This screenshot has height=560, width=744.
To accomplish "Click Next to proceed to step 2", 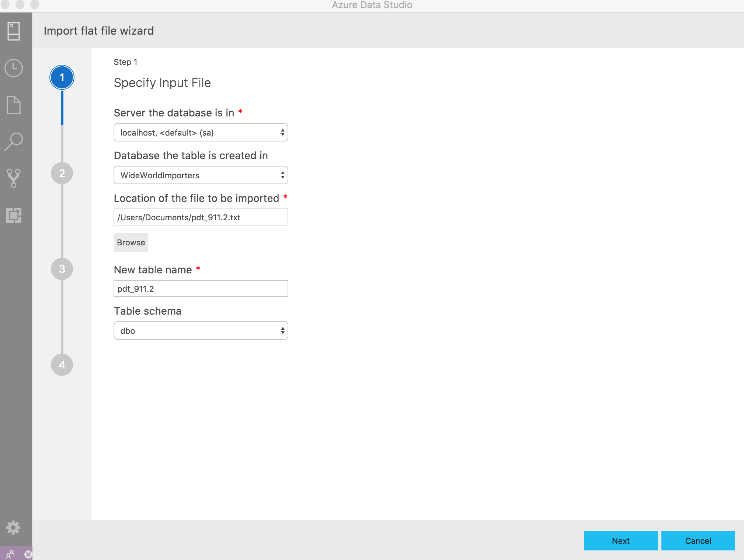I will click(x=620, y=540).
